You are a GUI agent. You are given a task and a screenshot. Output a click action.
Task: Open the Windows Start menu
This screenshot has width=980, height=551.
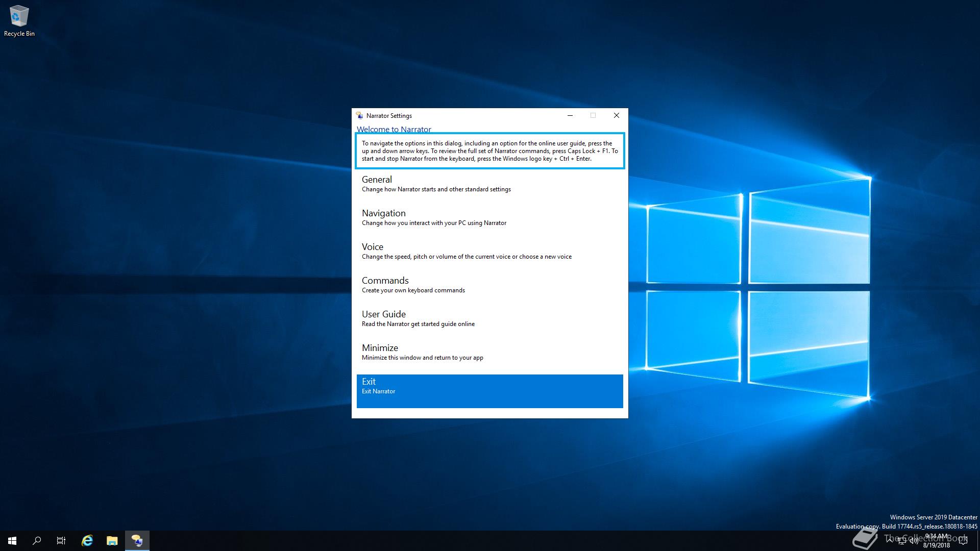tap(12, 541)
